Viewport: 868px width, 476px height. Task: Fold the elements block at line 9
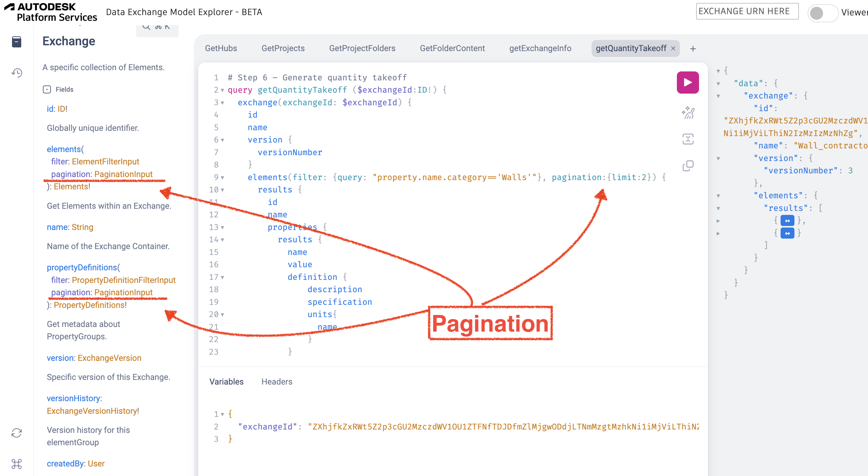point(223,178)
